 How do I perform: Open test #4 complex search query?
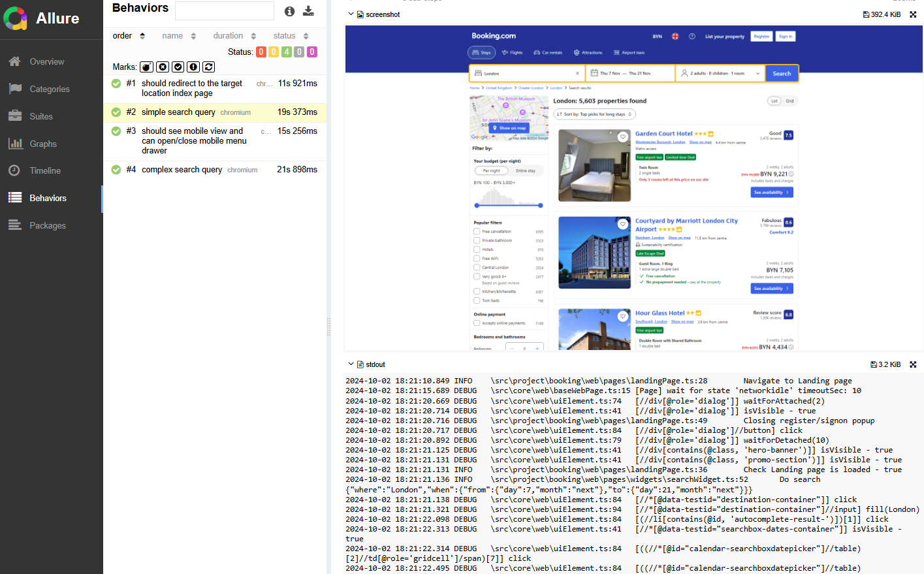click(215, 170)
